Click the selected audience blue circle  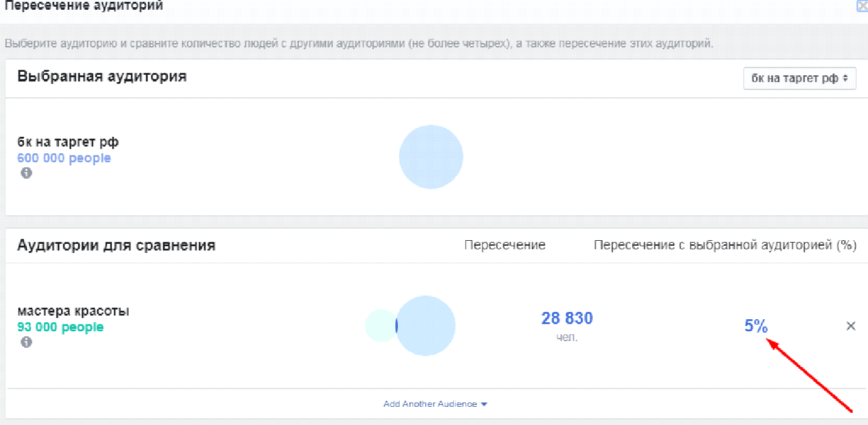point(431,157)
